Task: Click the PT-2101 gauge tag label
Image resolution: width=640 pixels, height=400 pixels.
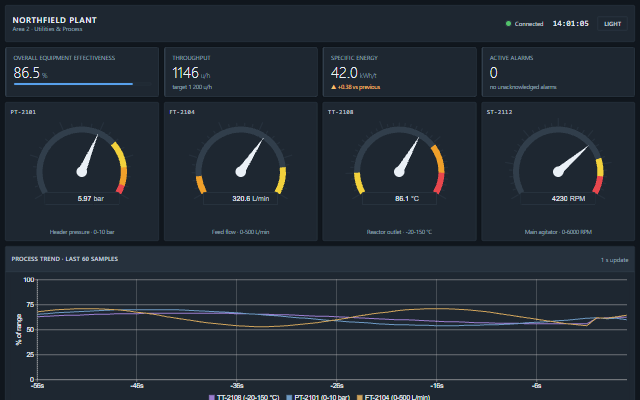Action: [x=23, y=112]
